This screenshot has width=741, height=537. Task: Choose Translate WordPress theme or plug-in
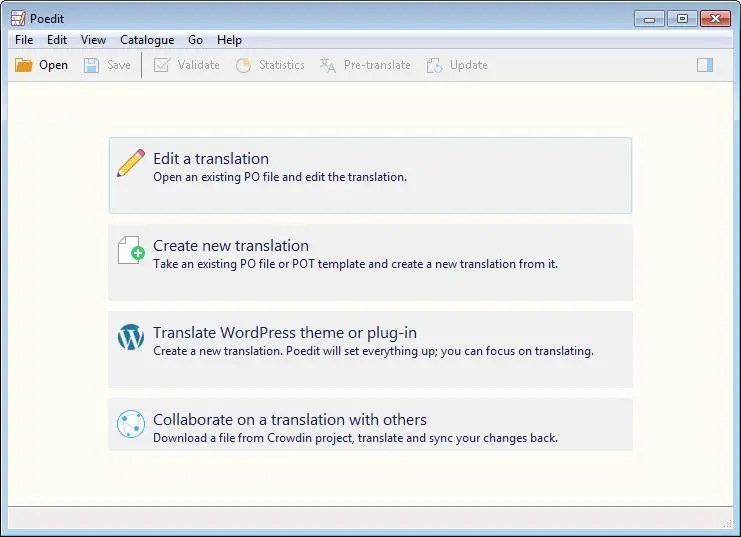click(370, 349)
